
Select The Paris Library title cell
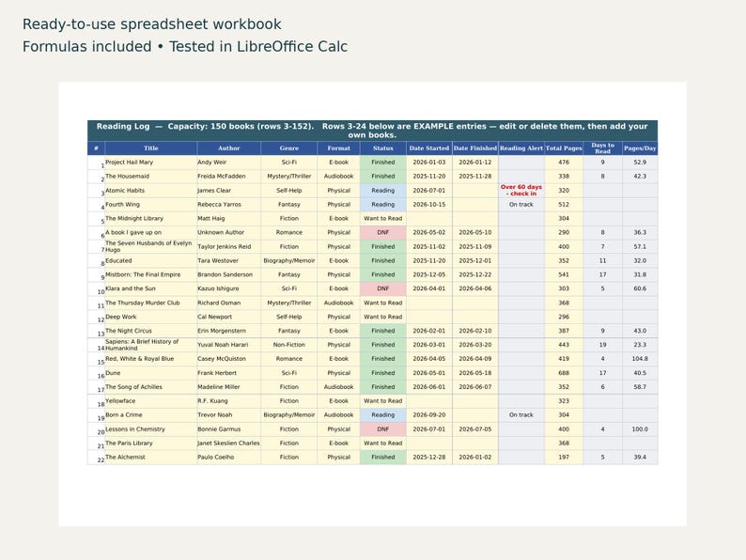(x=151, y=443)
